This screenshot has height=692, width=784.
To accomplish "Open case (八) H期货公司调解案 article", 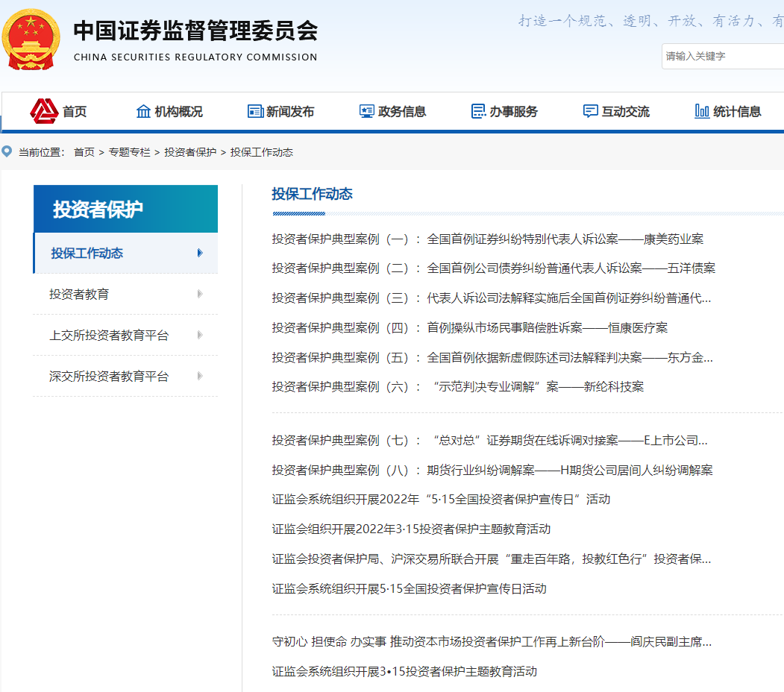I will (x=492, y=470).
